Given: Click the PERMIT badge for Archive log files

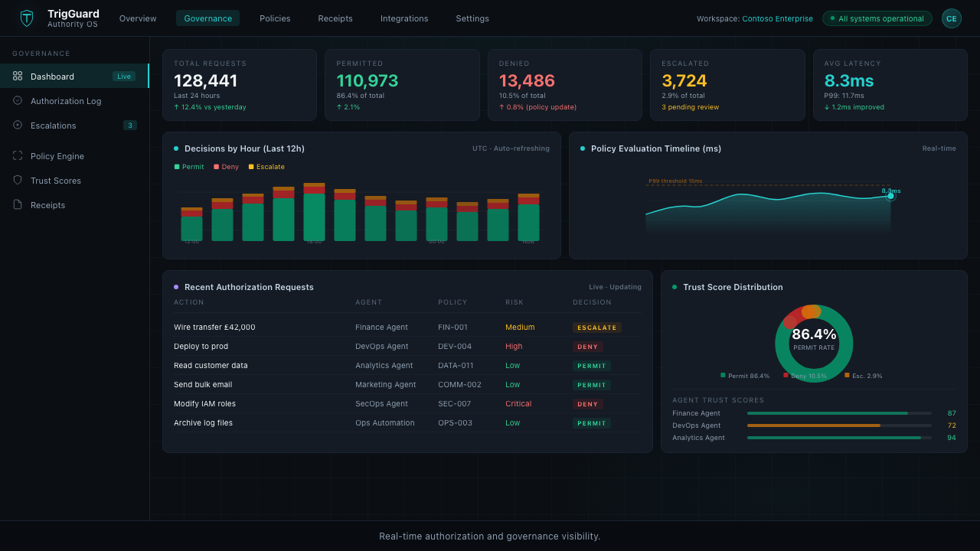Looking at the screenshot, I should [592, 423].
